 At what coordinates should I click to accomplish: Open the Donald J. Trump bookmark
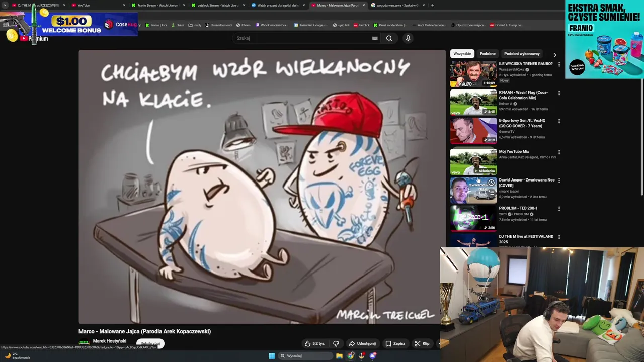(x=506, y=25)
